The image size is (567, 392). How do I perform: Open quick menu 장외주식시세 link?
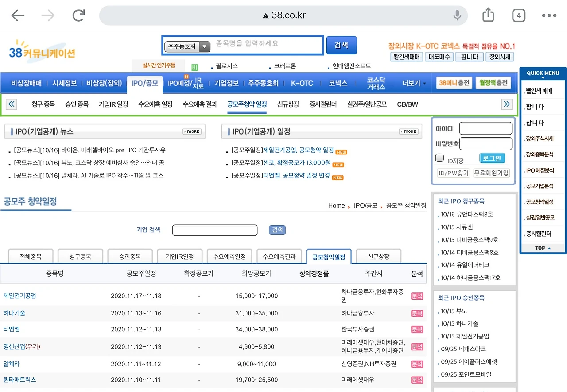click(540, 138)
